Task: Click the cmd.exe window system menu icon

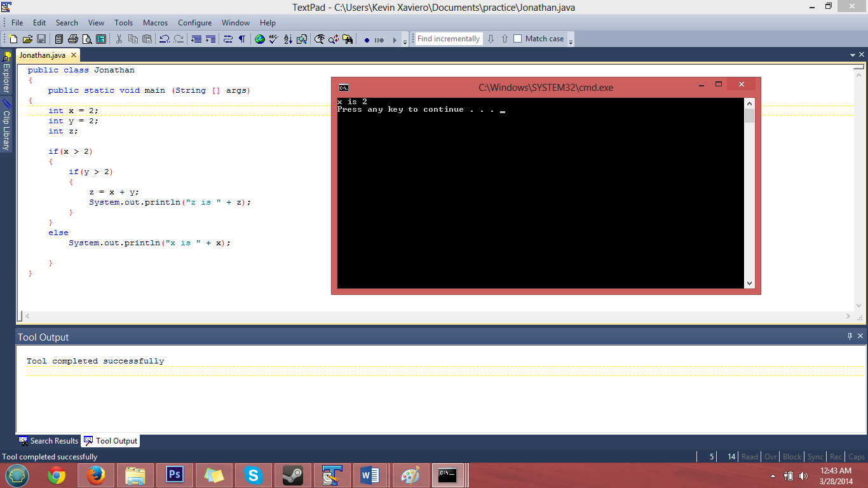Action: pyautogui.click(x=343, y=88)
